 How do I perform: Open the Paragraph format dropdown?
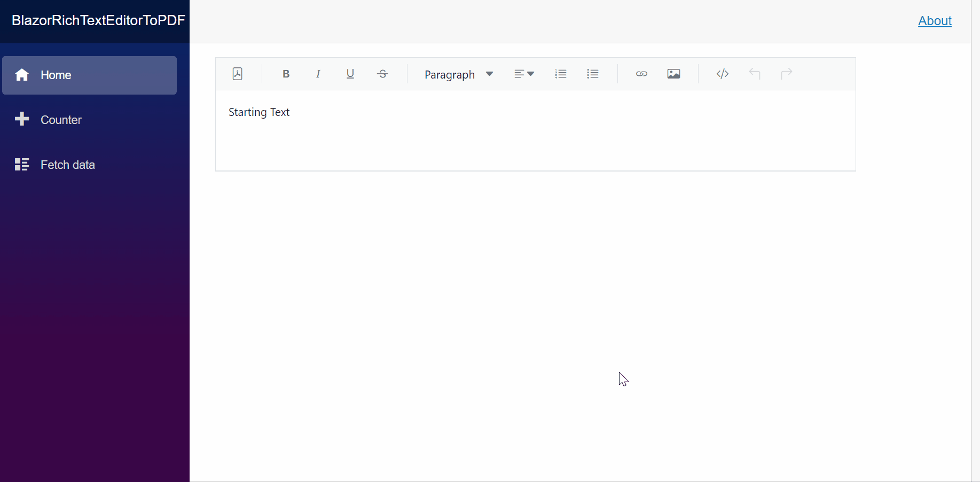tap(458, 74)
